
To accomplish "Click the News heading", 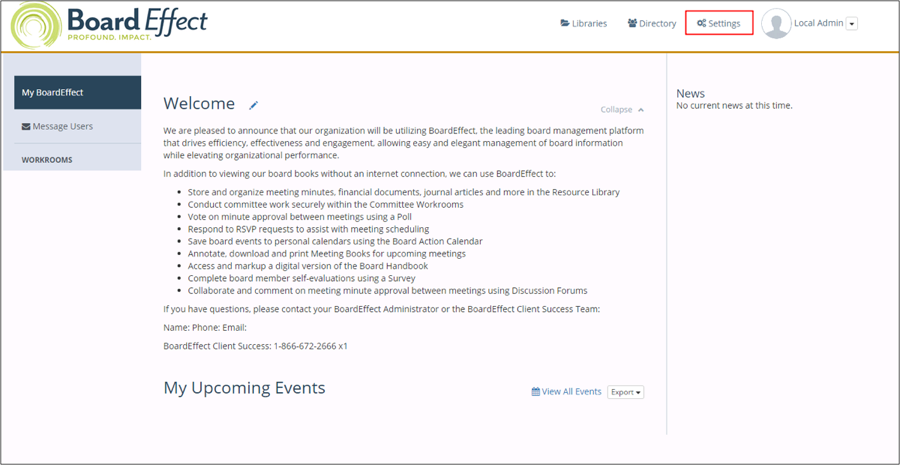I will (x=690, y=93).
